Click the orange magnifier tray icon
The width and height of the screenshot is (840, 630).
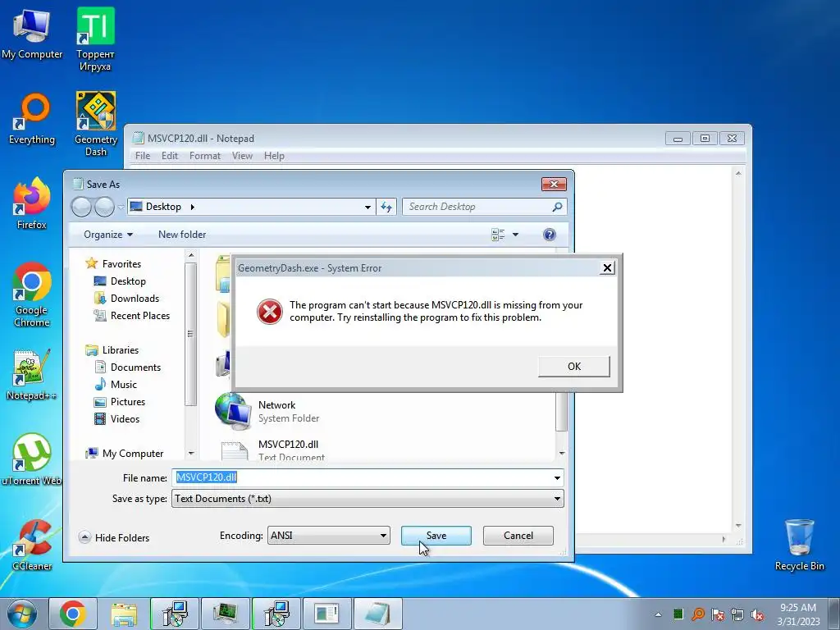(698, 614)
